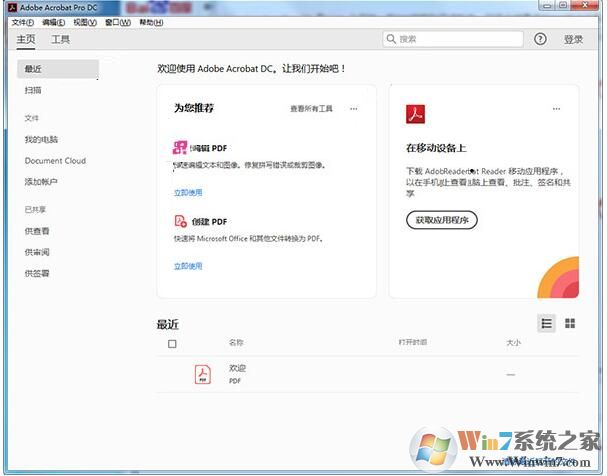Click the Edit PDF tool icon
Screen dimensions: 607x476
pyautogui.click(x=180, y=147)
